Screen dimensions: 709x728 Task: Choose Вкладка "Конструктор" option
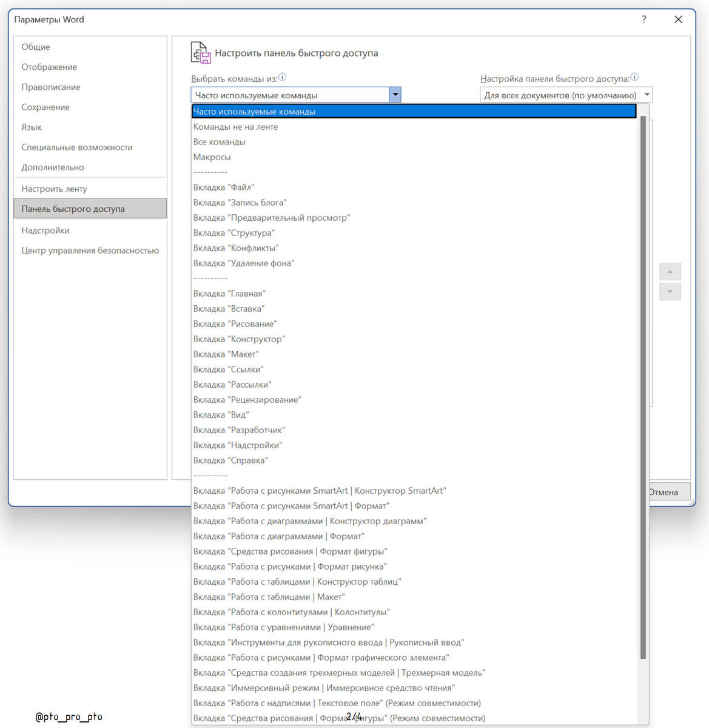(415, 339)
